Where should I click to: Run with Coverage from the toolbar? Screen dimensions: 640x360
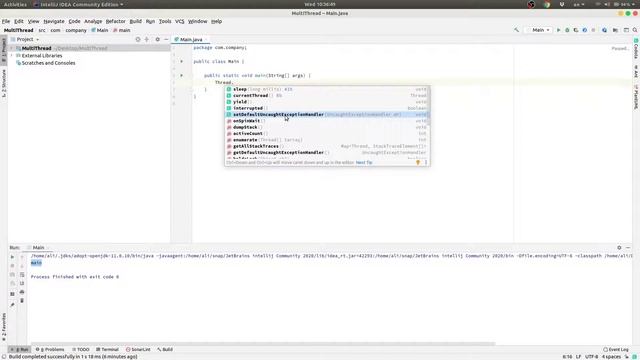pos(576,30)
